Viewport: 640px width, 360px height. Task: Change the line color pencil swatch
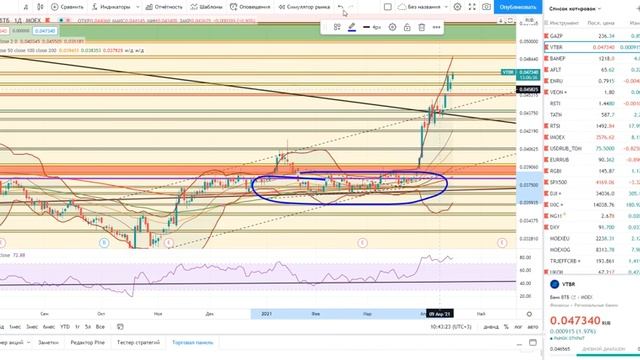tap(352, 27)
